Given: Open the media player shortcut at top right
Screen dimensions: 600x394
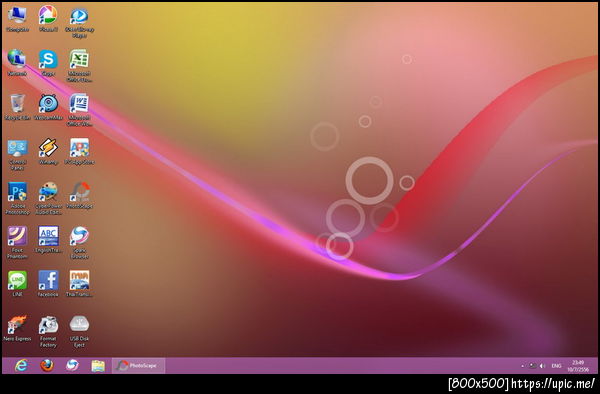Looking at the screenshot, I should tap(79, 21).
